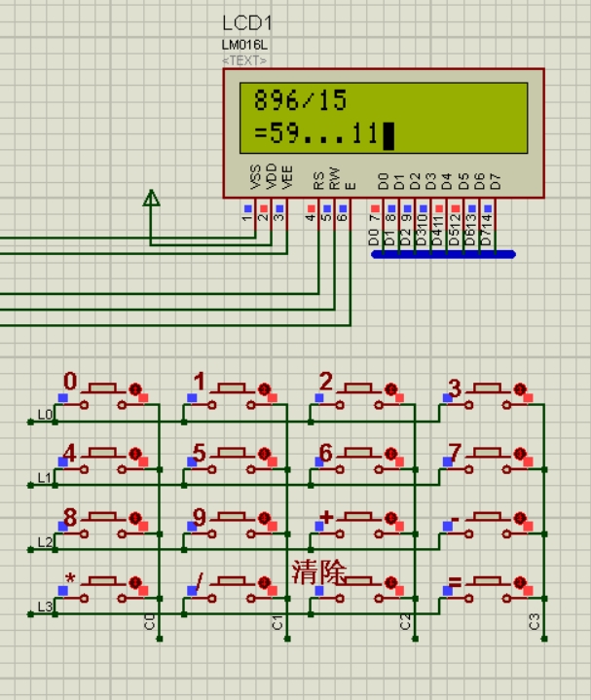
Task: Toggle the red latch dot on equals button
Action: click(x=520, y=582)
